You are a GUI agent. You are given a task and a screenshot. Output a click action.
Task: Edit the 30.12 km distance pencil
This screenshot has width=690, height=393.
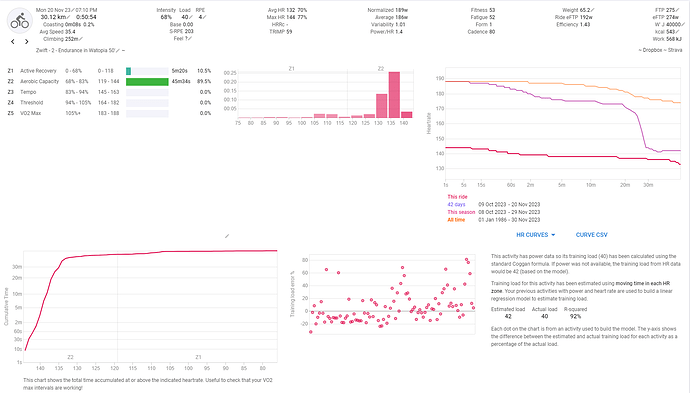tap(69, 17)
